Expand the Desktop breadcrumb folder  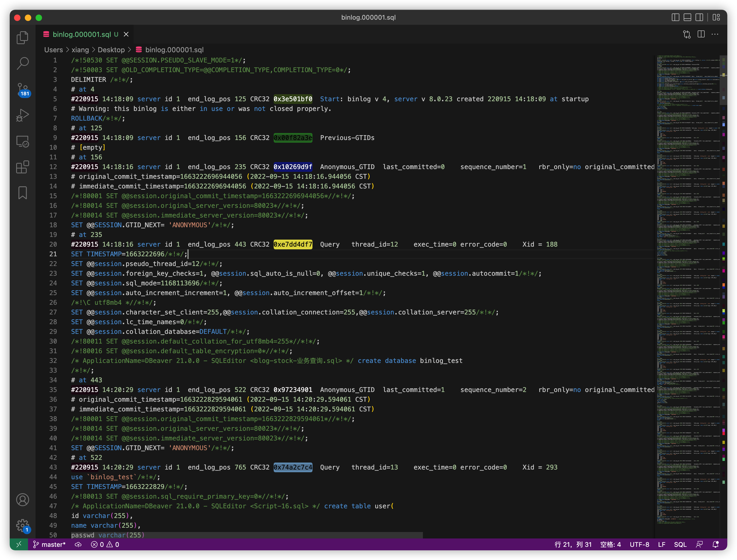click(x=111, y=50)
